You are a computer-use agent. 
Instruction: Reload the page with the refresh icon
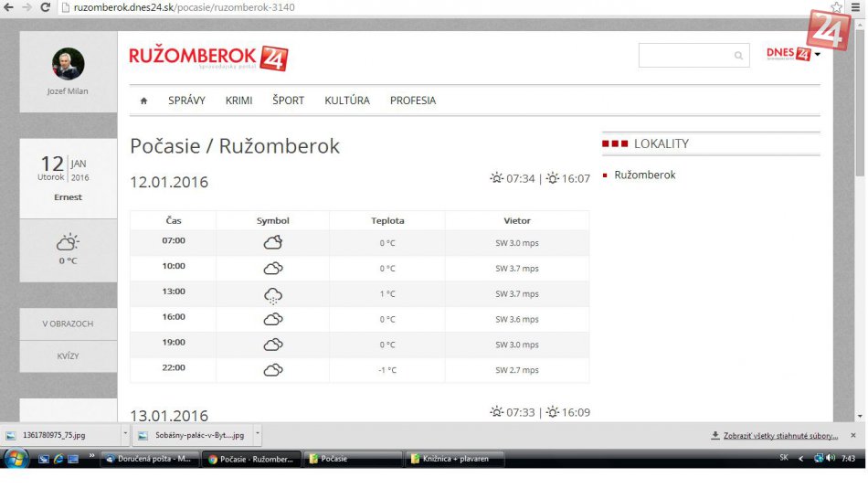pyautogui.click(x=46, y=7)
